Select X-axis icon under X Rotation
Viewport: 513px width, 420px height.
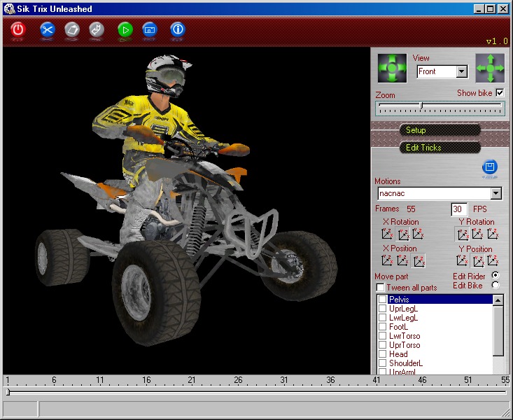[x=387, y=234]
